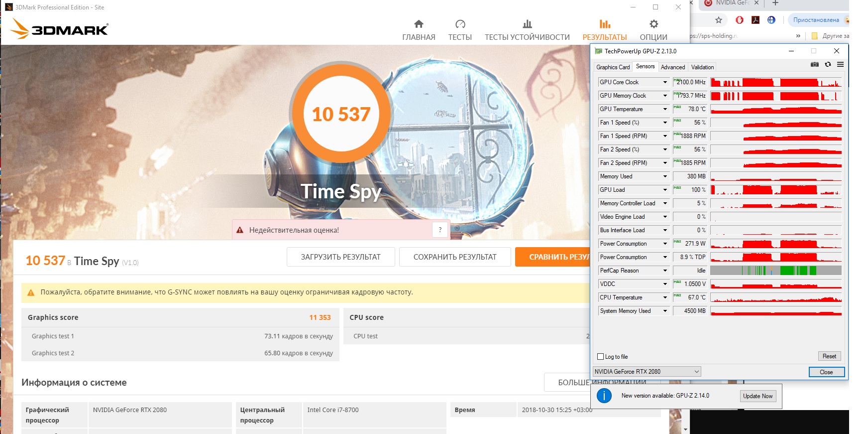Viewport: 868px width, 434px height.
Task: Click the red warning triangle next to Недействительная оценка
Action: pyautogui.click(x=240, y=230)
